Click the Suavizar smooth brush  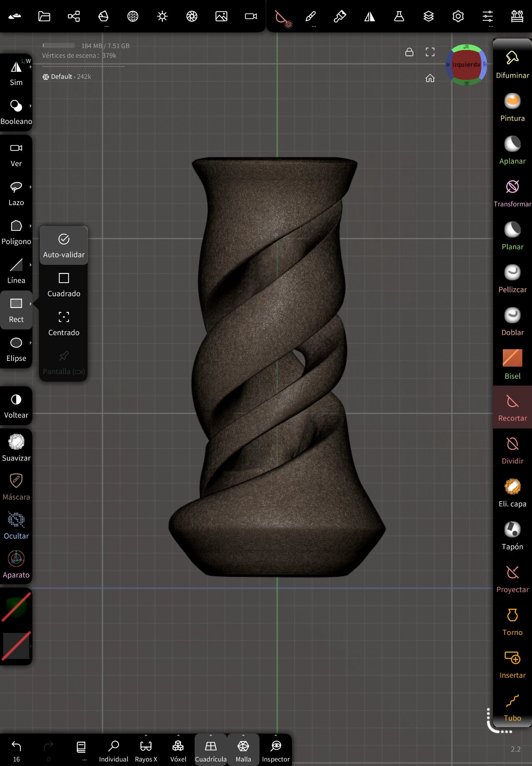point(16,447)
